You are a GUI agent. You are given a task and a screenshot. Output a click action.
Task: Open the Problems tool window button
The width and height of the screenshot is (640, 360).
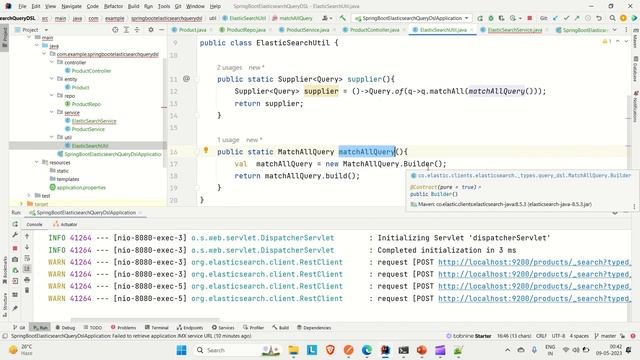[123, 327]
